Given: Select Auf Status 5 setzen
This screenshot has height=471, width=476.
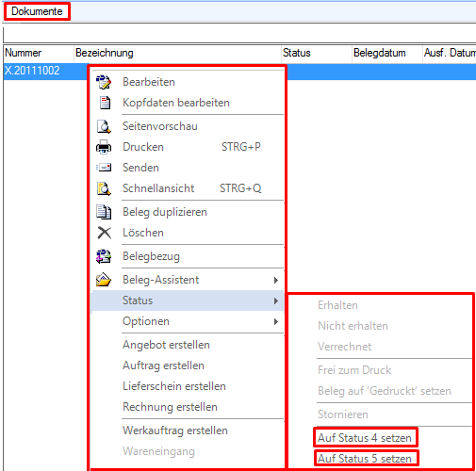Looking at the screenshot, I should [x=365, y=459].
